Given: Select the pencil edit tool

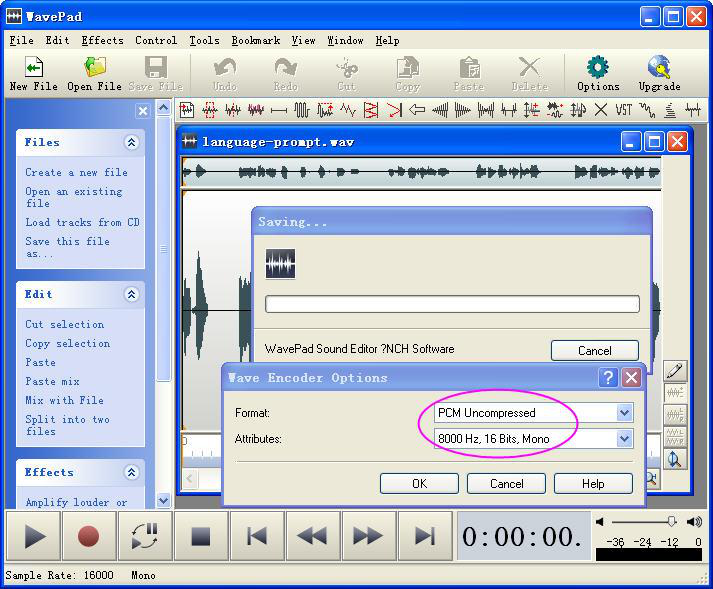Looking at the screenshot, I should point(675,371).
